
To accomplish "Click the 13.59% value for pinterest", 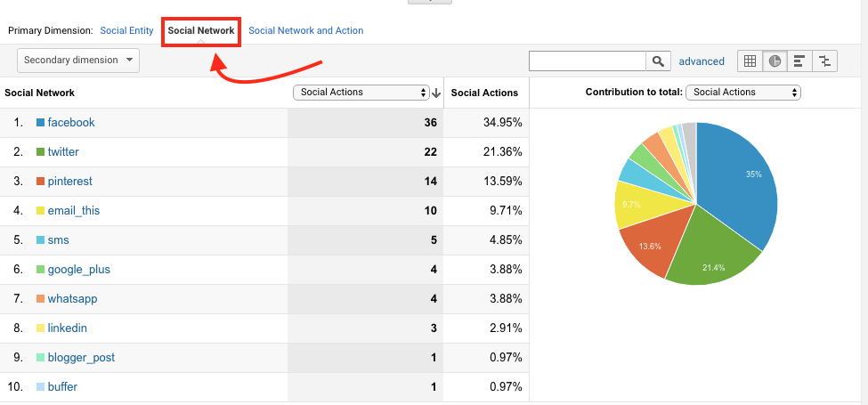I will pos(503,182).
